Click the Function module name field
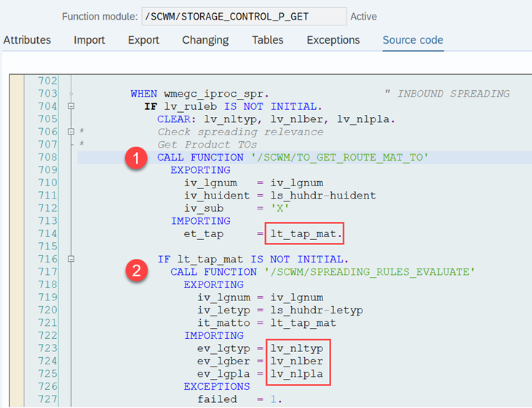 [245, 16]
